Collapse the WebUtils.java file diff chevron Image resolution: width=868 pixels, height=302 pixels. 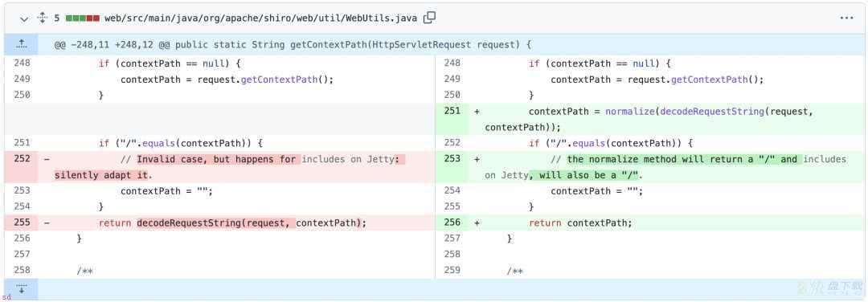pos(24,18)
